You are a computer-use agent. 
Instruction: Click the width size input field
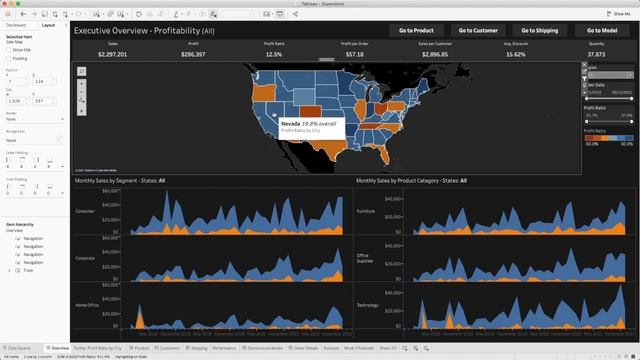[x=17, y=101]
